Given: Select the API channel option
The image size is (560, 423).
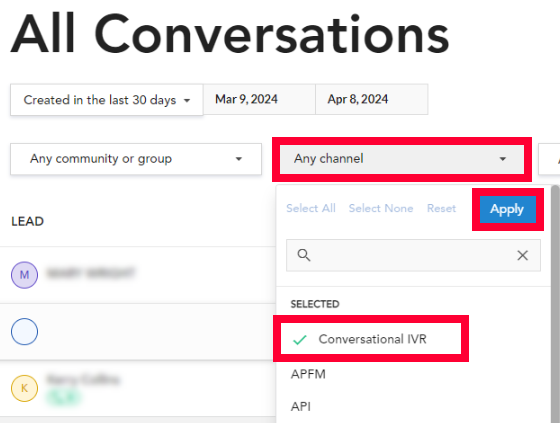Looking at the screenshot, I should point(301,406).
